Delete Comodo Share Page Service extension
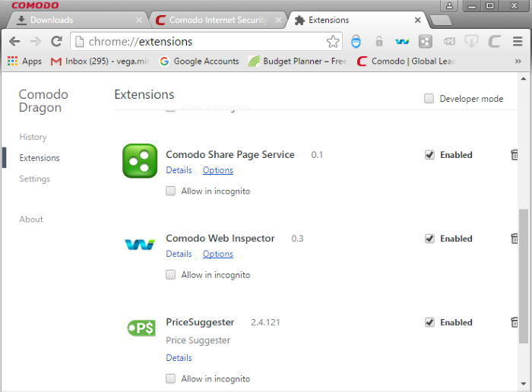Screen dimensions: 532x392 coord(515,155)
